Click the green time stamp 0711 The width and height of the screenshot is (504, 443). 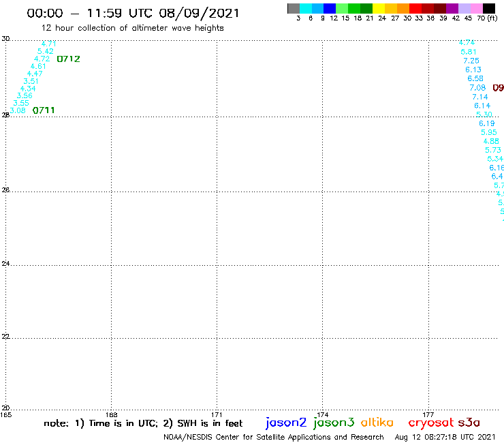(44, 110)
